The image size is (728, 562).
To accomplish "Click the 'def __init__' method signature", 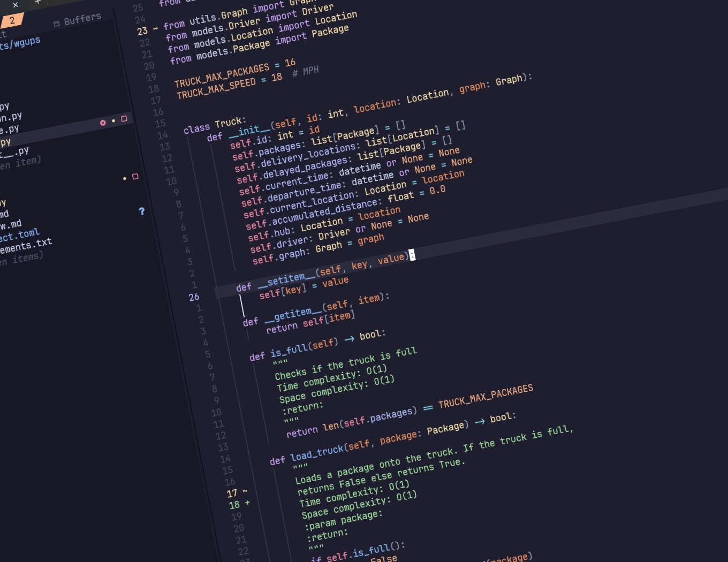I will [369, 106].
